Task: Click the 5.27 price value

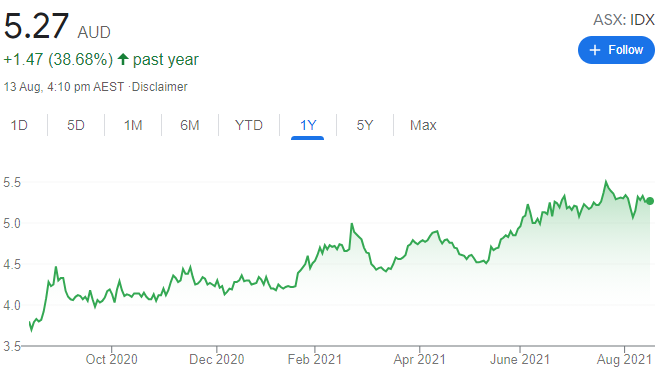Action: [36, 26]
